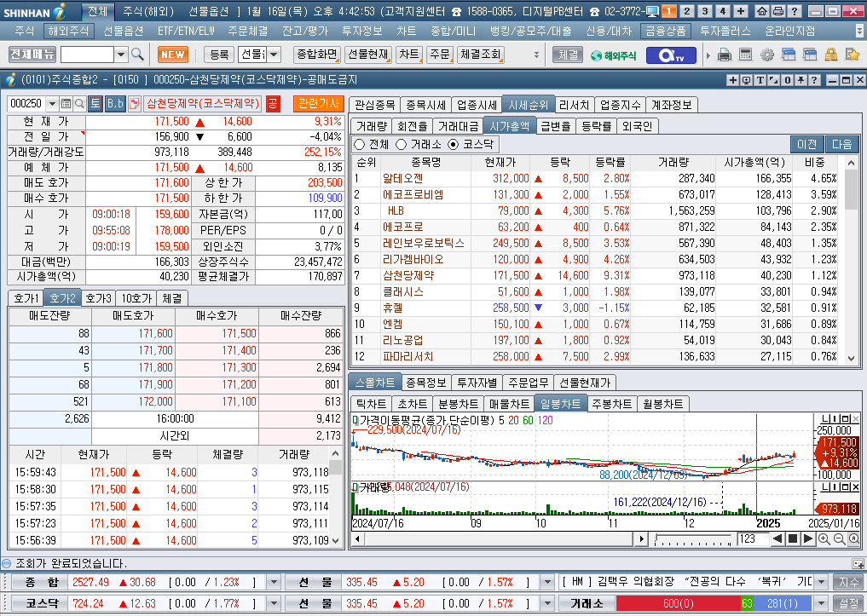Click the '토' icon button
Screen dimensions: 867x616
(95, 103)
